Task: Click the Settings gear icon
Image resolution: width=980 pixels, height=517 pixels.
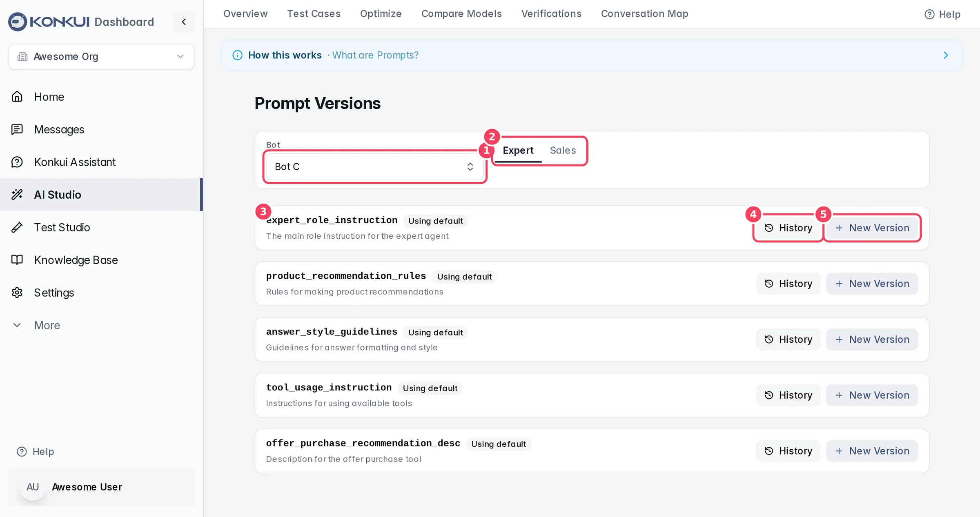Action: [17, 293]
